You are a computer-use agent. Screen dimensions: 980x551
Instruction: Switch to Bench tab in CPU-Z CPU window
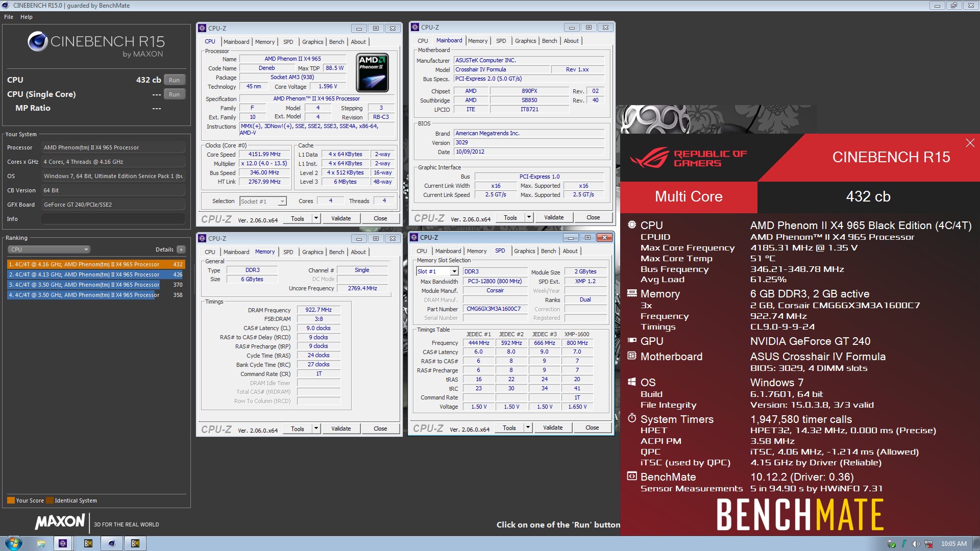point(336,42)
